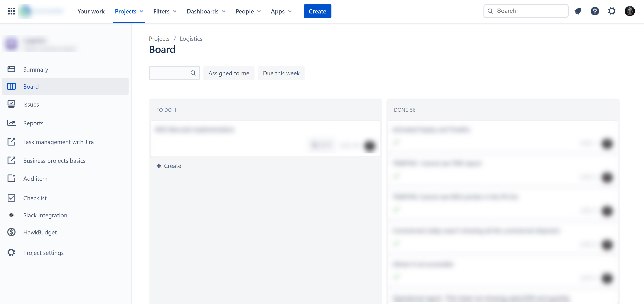Click the blue Create button
The height and width of the screenshot is (304, 644).
click(x=317, y=11)
